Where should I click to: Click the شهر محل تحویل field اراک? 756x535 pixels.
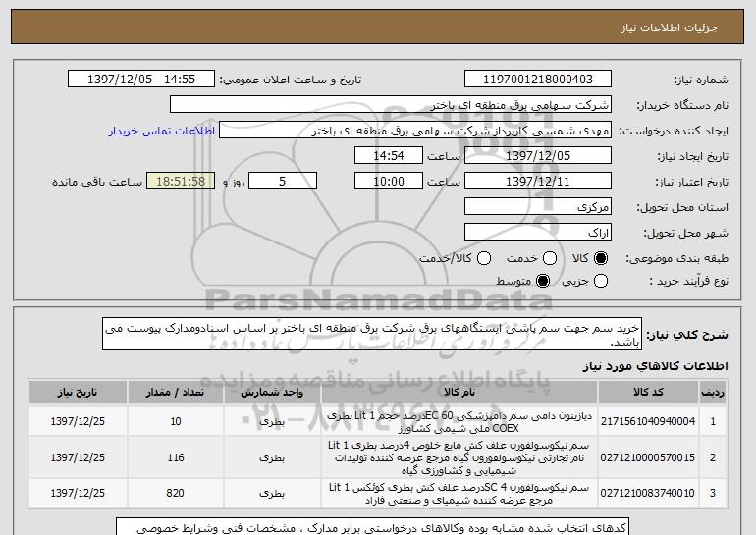point(538,233)
